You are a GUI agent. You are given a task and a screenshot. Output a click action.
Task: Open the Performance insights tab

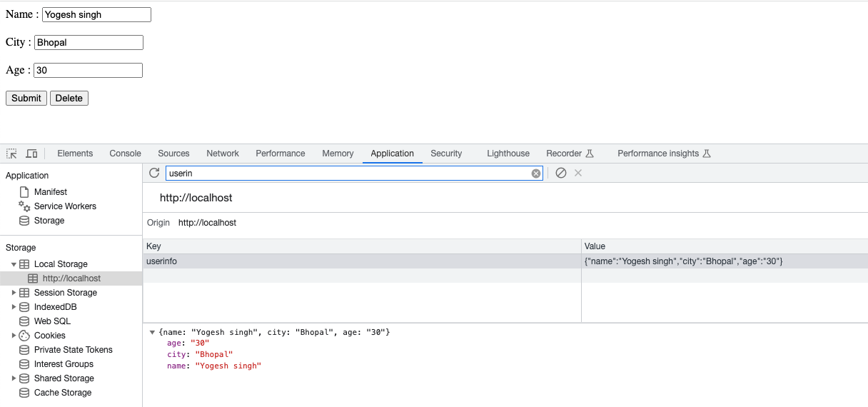pos(664,154)
